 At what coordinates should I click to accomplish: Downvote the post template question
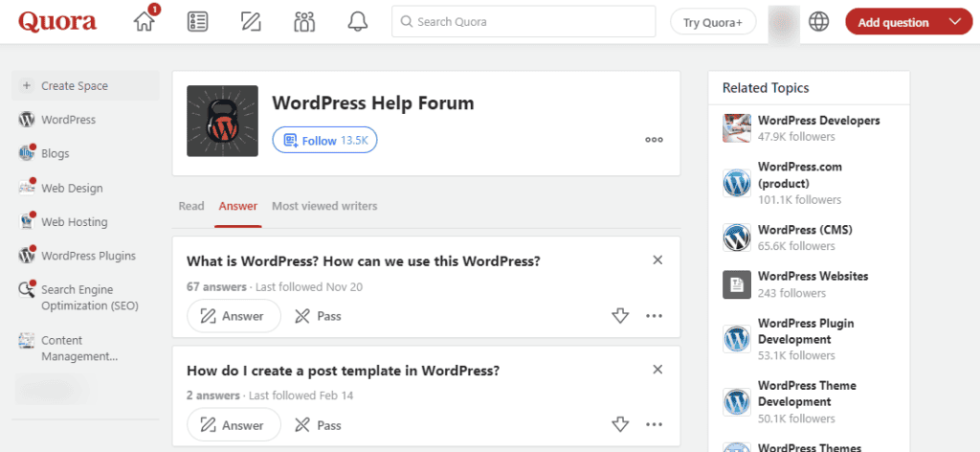[x=619, y=425]
